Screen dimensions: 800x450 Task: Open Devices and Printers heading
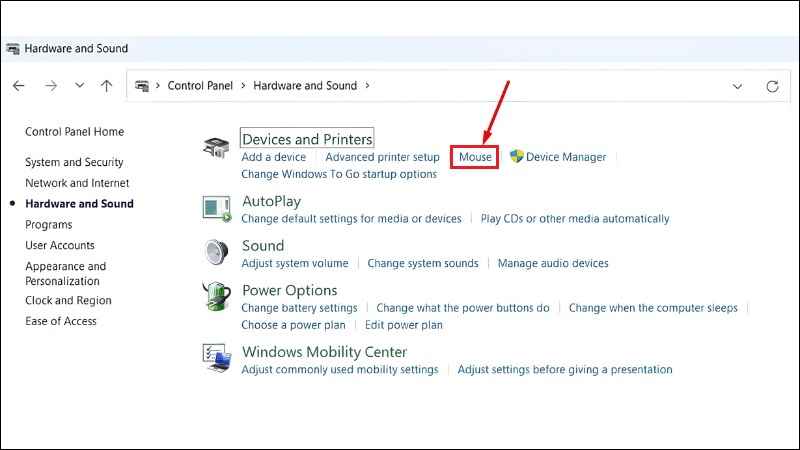pos(307,139)
